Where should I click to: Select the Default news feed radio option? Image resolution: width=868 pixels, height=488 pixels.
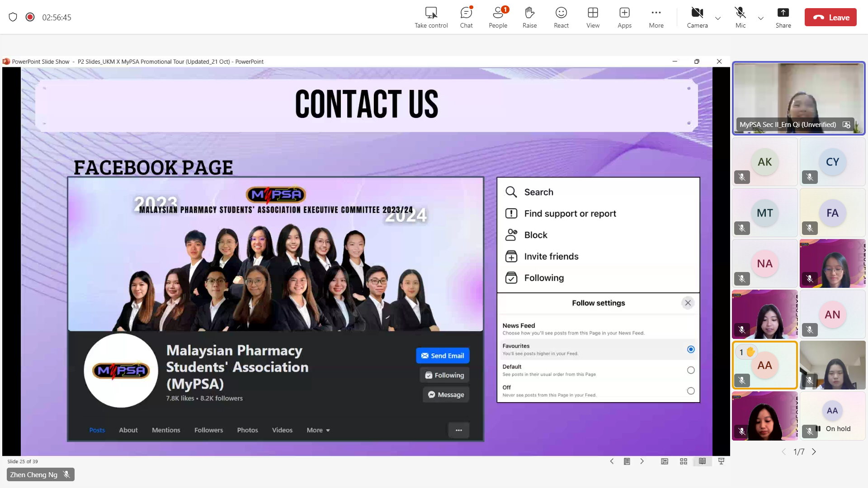(691, 370)
